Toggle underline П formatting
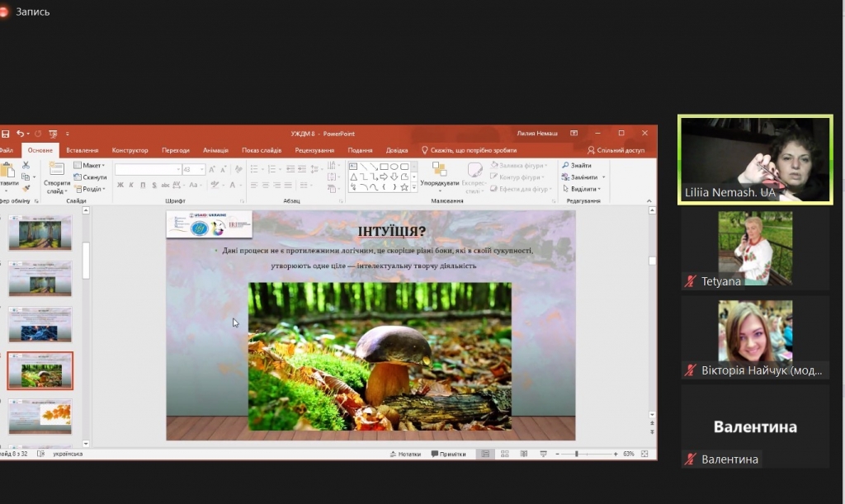Image resolution: width=845 pixels, height=504 pixels. 143,186
